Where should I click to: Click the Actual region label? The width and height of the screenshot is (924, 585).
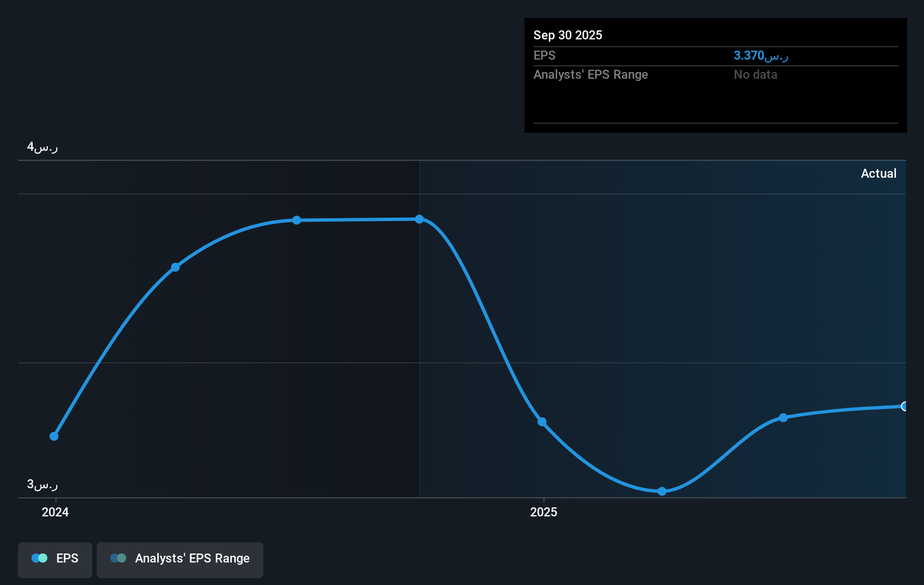coord(878,173)
